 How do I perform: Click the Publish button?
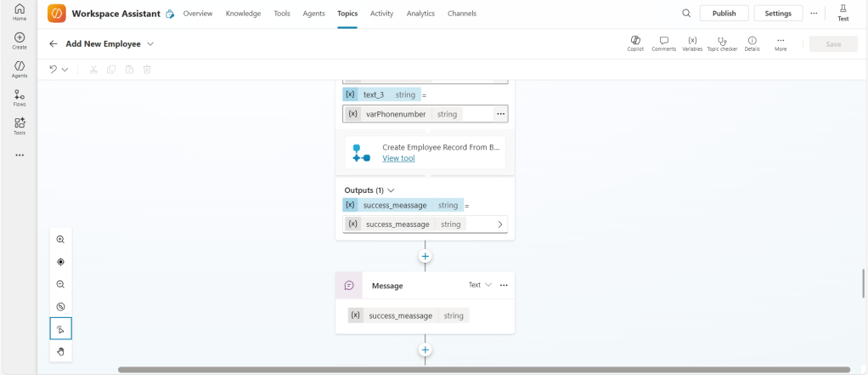pyautogui.click(x=724, y=14)
